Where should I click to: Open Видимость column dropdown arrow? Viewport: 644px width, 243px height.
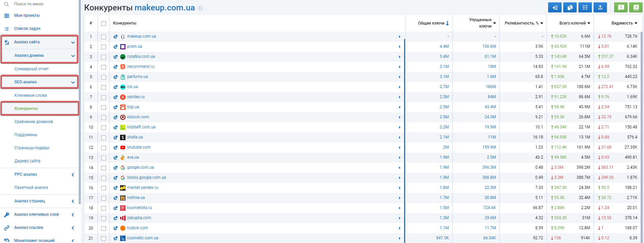pyautogui.click(x=636, y=23)
